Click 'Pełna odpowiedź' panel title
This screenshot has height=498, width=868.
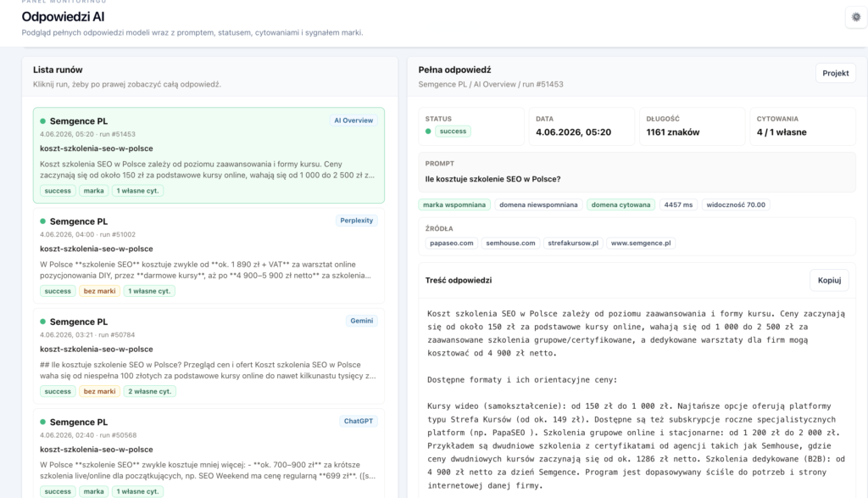pyautogui.click(x=454, y=70)
